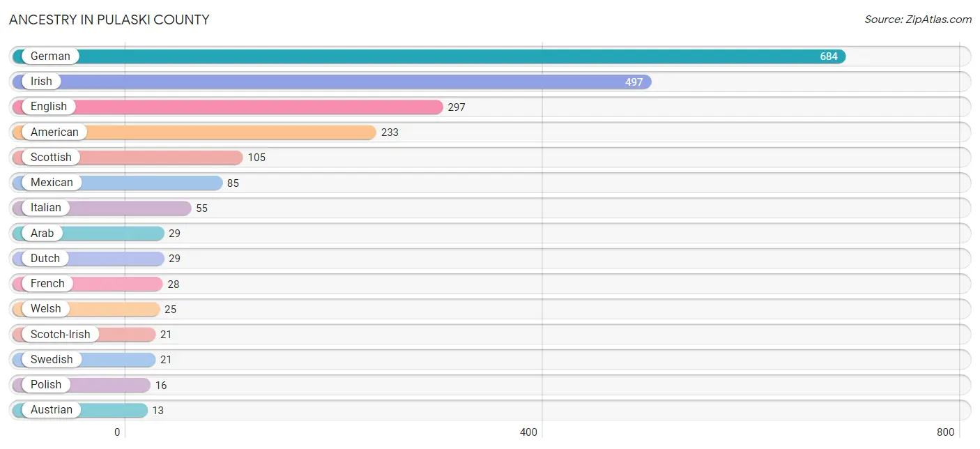
Task: Select the Scottish ancestry bar
Action: coord(128,157)
